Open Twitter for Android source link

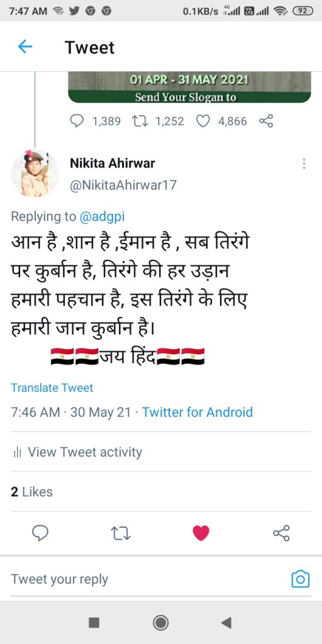(197, 411)
